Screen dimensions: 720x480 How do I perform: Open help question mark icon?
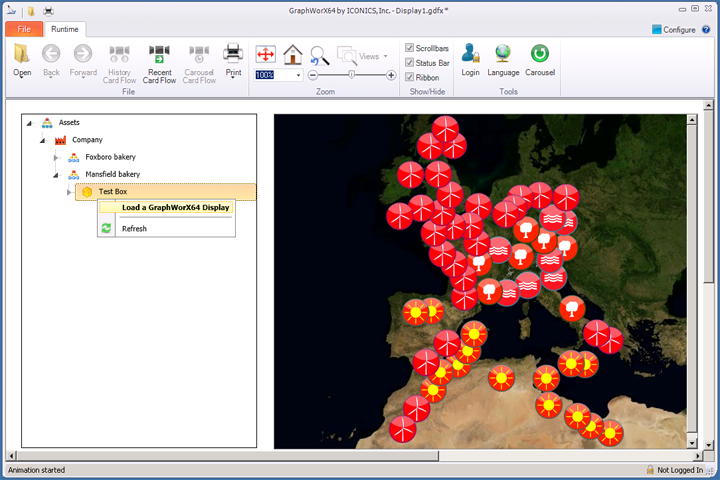(x=706, y=29)
